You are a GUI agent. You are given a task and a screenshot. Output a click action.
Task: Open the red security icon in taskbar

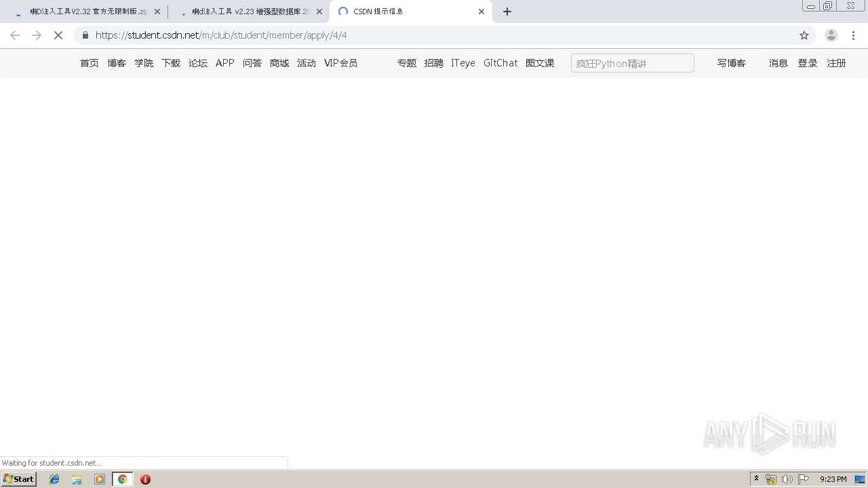tap(145, 479)
